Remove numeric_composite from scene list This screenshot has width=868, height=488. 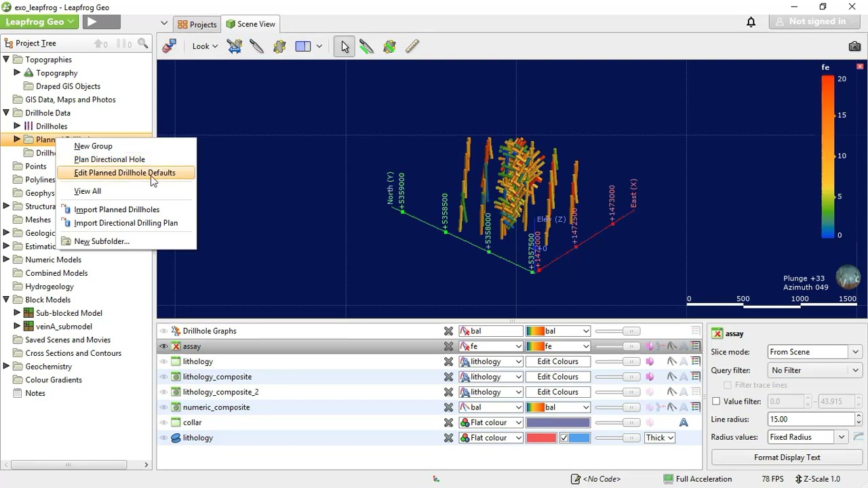coord(448,407)
